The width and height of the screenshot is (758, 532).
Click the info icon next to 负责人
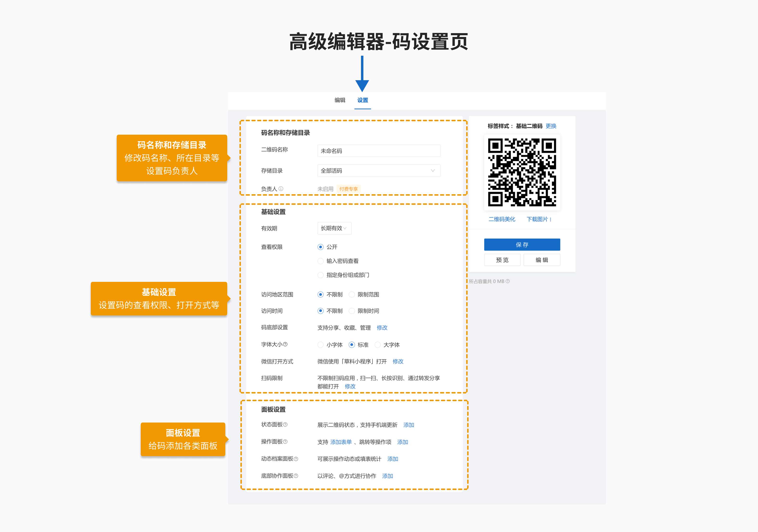(x=281, y=189)
